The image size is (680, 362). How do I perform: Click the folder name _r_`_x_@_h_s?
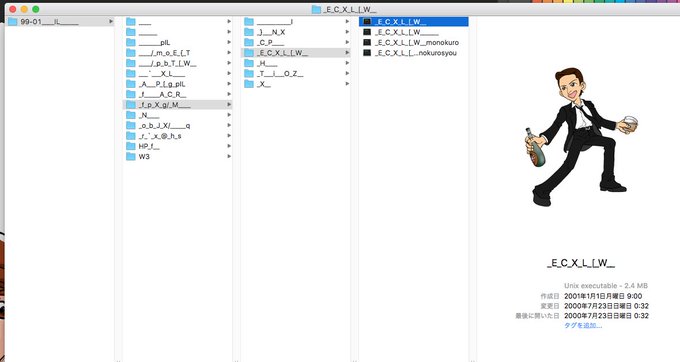coord(160,136)
